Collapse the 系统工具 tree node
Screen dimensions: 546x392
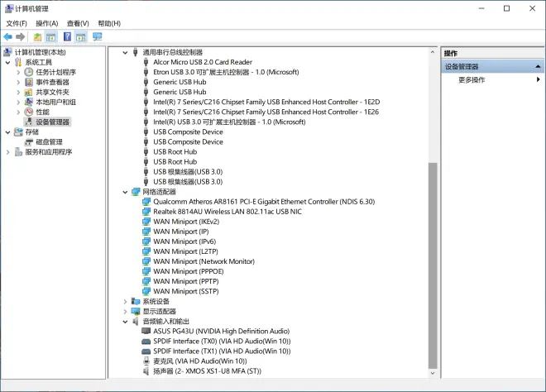8,63
